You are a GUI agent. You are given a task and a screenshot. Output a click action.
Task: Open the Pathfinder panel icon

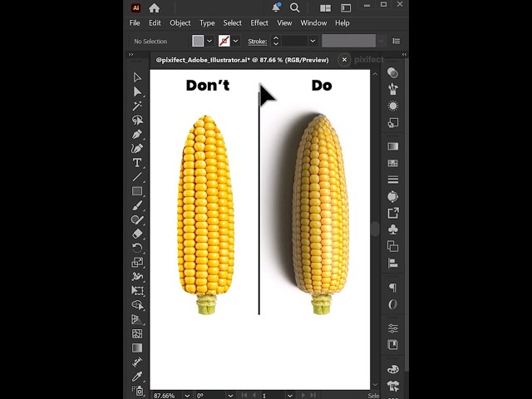click(393, 246)
